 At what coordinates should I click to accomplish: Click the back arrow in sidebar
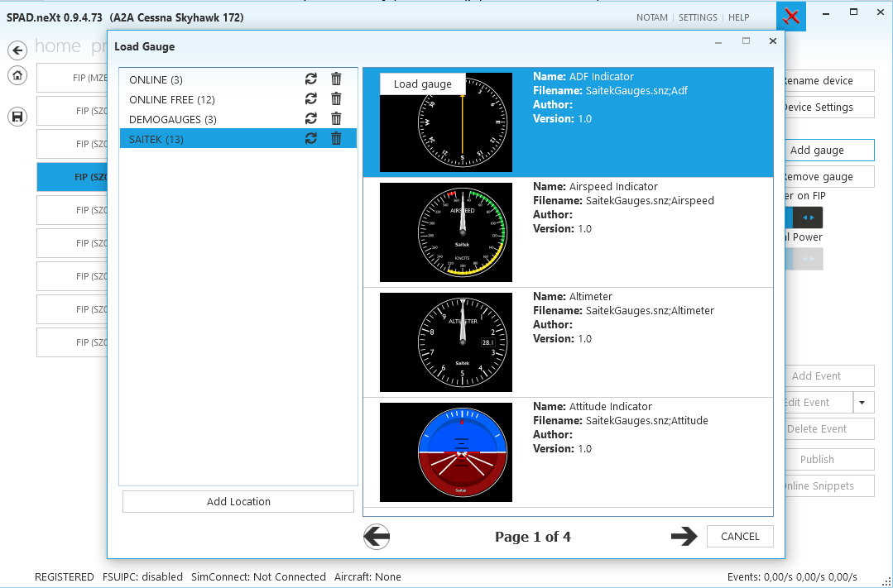click(x=17, y=50)
